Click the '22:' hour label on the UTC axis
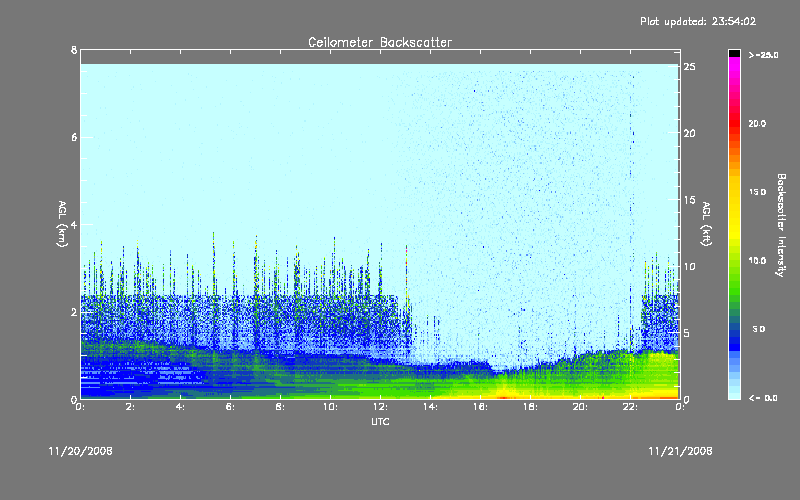800x500 pixels. point(630,407)
